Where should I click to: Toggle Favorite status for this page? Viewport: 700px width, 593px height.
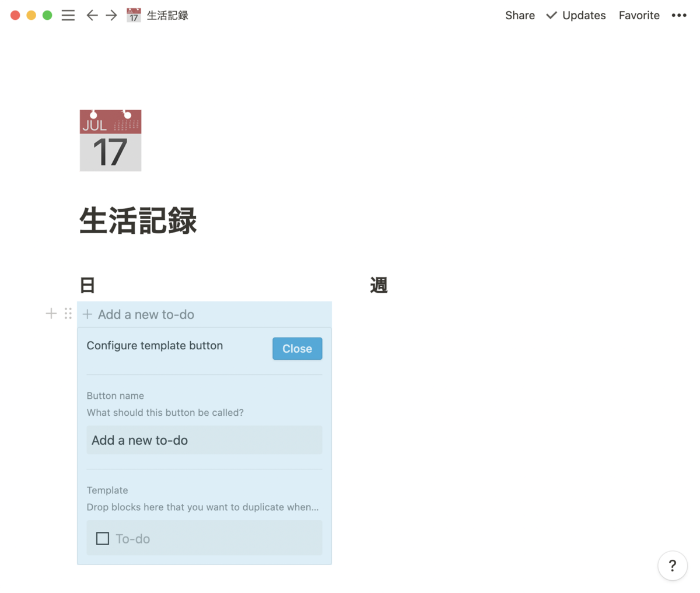click(x=639, y=15)
